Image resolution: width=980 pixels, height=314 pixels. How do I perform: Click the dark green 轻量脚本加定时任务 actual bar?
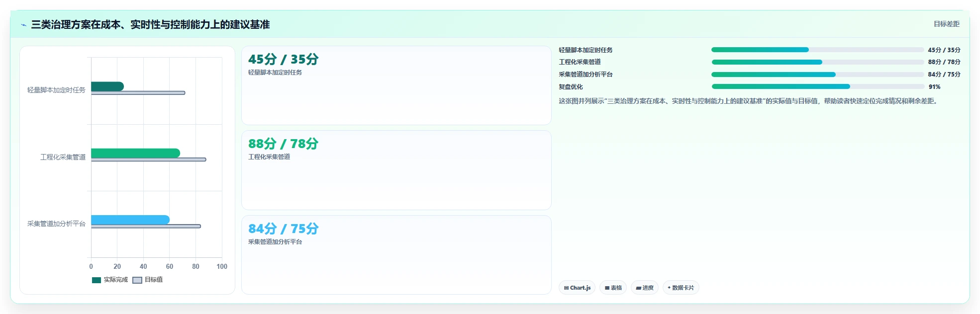click(107, 86)
